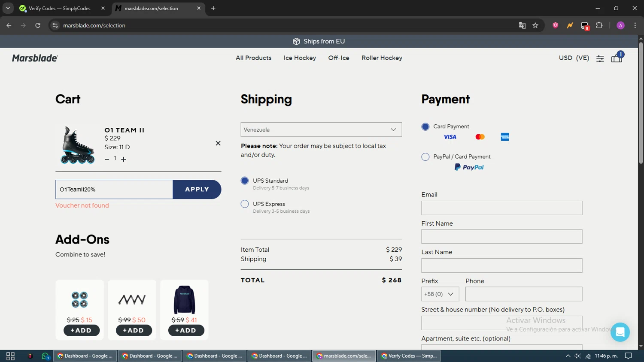Click the voucher code input field
The height and width of the screenshot is (362, 644).
click(x=114, y=189)
